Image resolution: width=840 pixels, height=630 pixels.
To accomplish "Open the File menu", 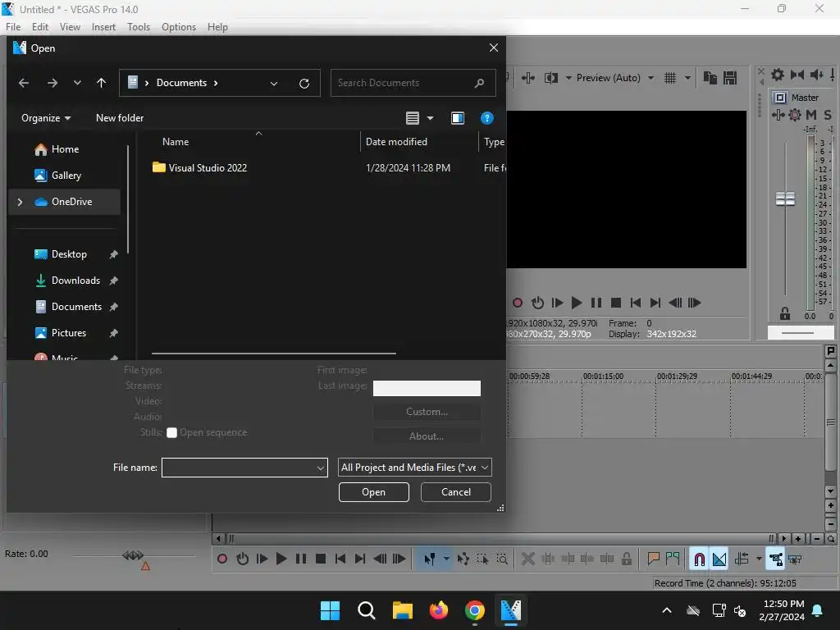I will (x=13, y=27).
